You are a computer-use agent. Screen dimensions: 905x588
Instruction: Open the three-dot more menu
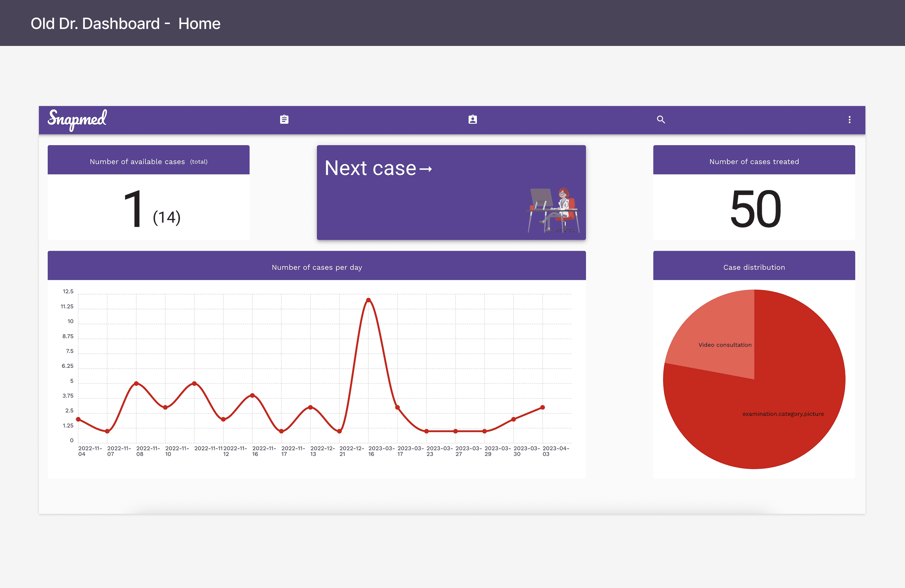coord(849,120)
